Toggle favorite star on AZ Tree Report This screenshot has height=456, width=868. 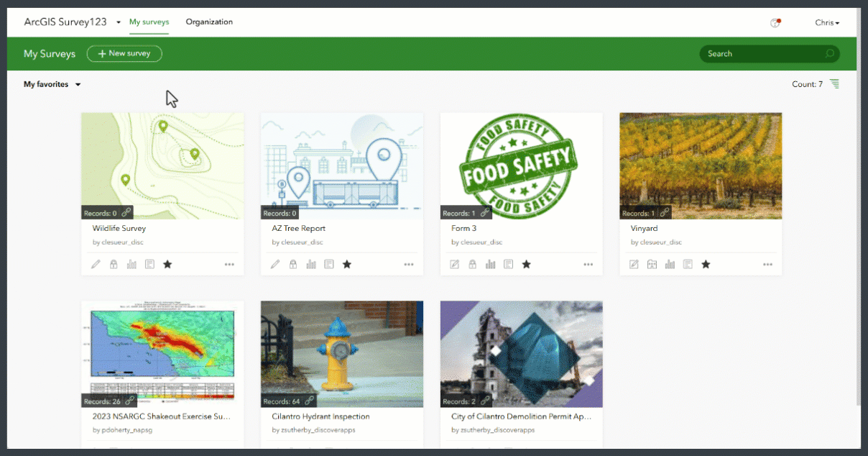click(x=347, y=265)
